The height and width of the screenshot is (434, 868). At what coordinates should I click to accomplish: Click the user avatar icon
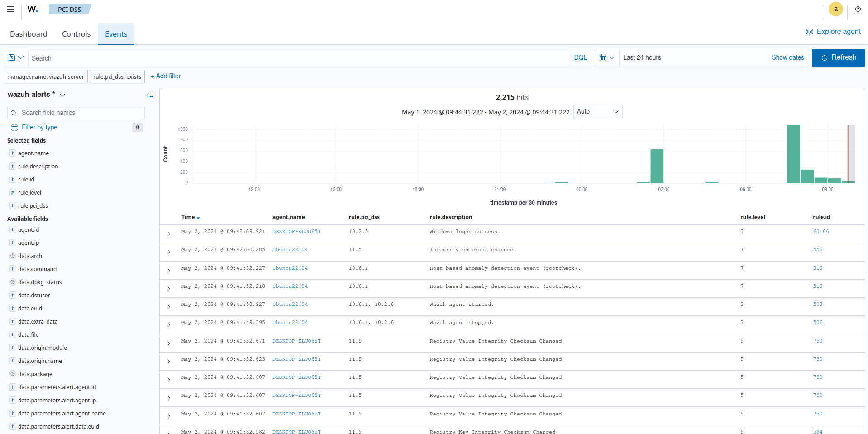pyautogui.click(x=835, y=9)
